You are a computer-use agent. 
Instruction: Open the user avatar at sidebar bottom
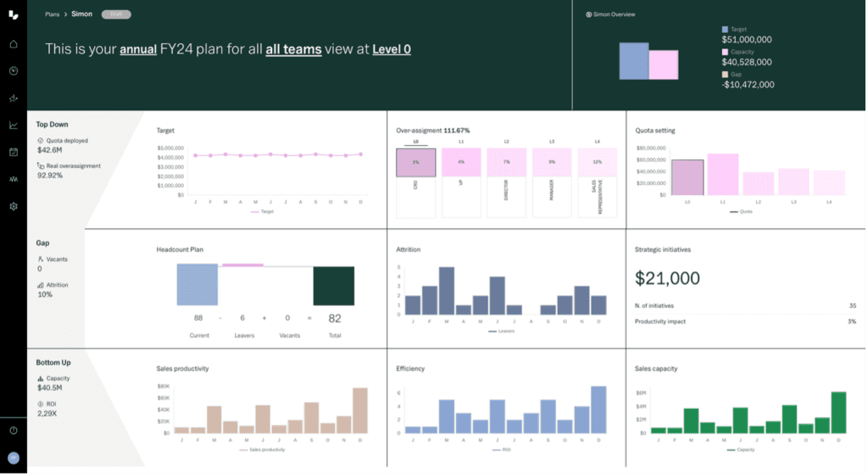pyautogui.click(x=14, y=457)
